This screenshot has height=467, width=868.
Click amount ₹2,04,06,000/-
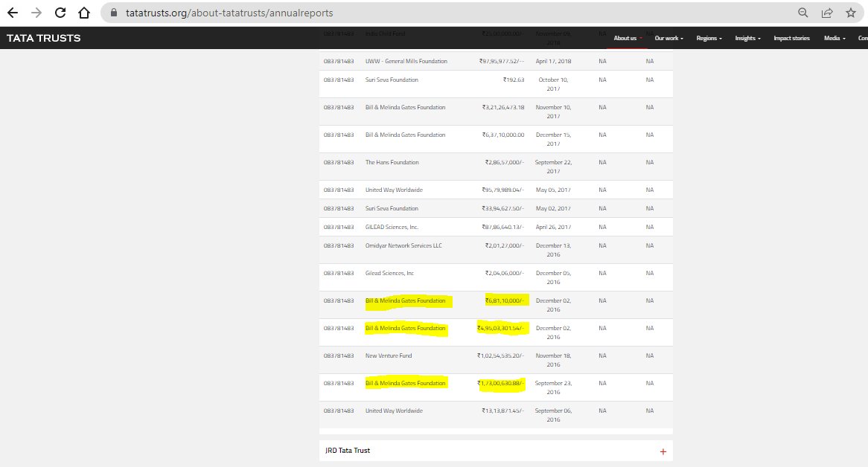[504, 274]
